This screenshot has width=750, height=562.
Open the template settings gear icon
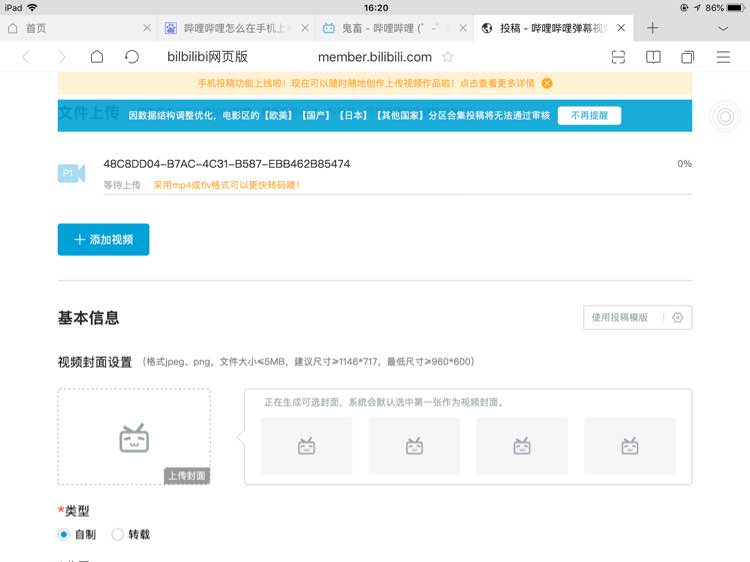click(x=678, y=318)
